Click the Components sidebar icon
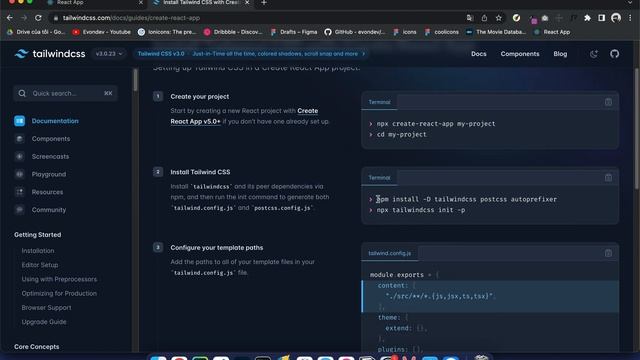640x360 pixels. (x=19, y=139)
